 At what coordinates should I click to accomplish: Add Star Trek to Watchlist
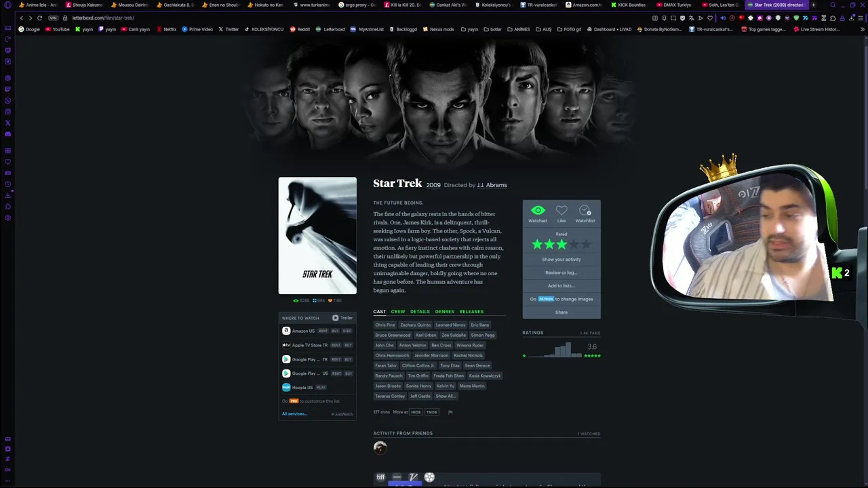click(585, 211)
